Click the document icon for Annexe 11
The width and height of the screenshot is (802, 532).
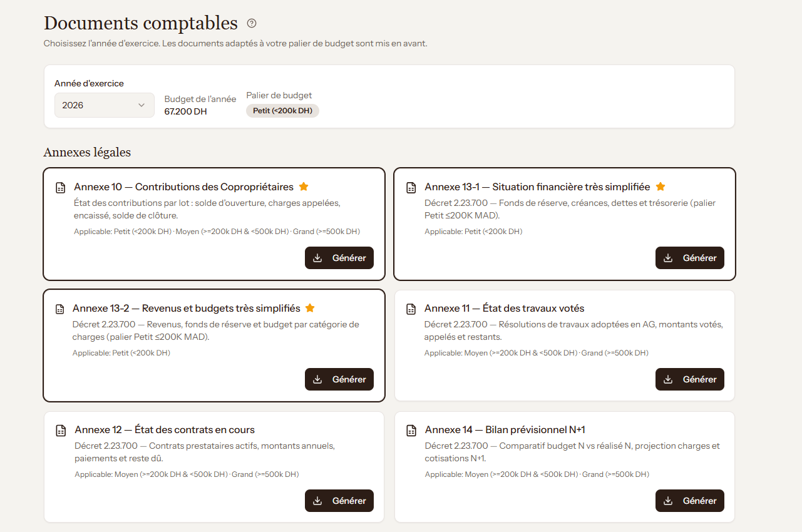[x=411, y=309]
